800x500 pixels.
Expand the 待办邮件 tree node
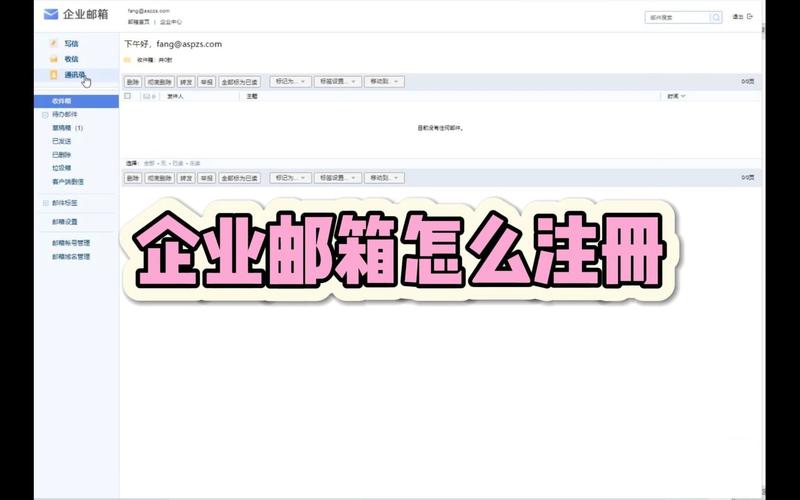point(45,115)
